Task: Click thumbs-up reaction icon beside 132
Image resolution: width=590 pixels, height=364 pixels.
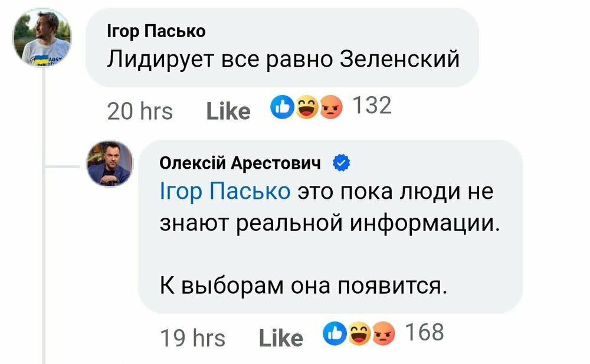Action: tap(282, 107)
